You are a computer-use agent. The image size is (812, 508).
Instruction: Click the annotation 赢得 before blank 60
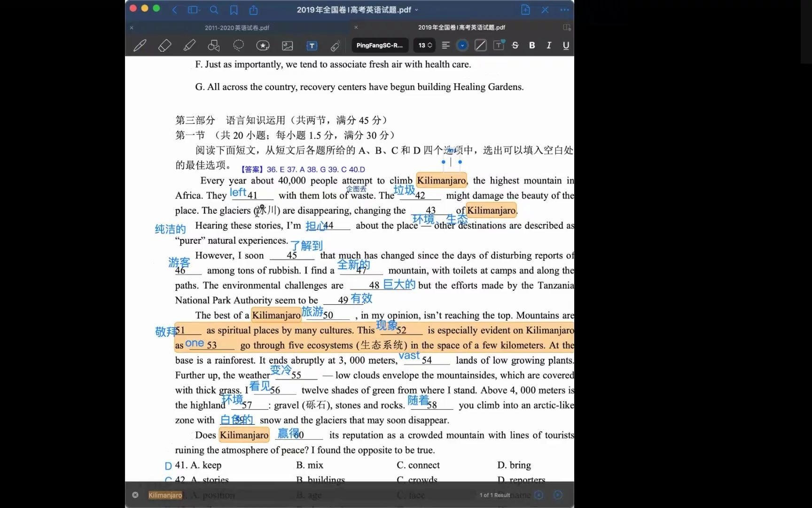coord(289,433)
